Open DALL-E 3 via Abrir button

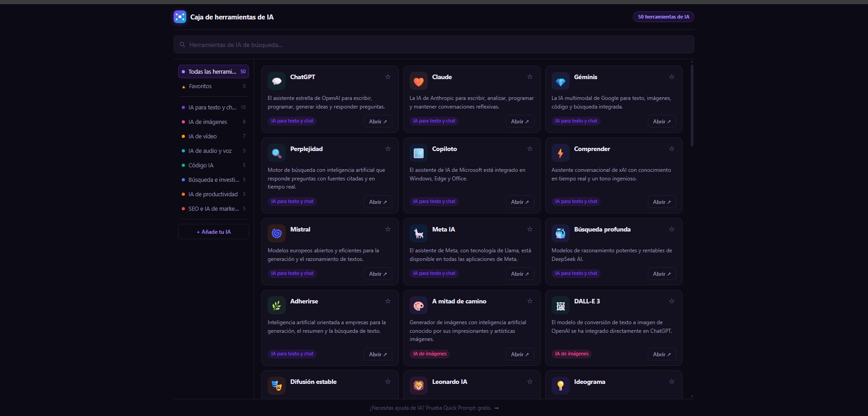point(662,354)
